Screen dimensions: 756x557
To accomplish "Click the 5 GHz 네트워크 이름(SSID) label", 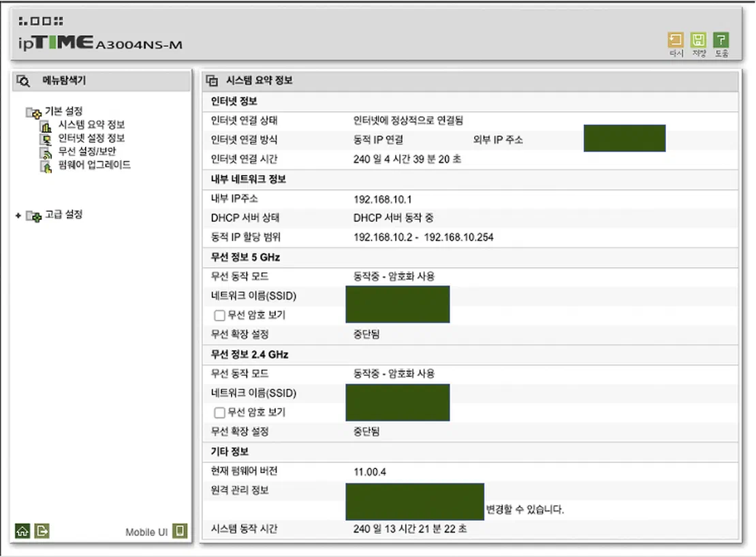I will [253, 296].
